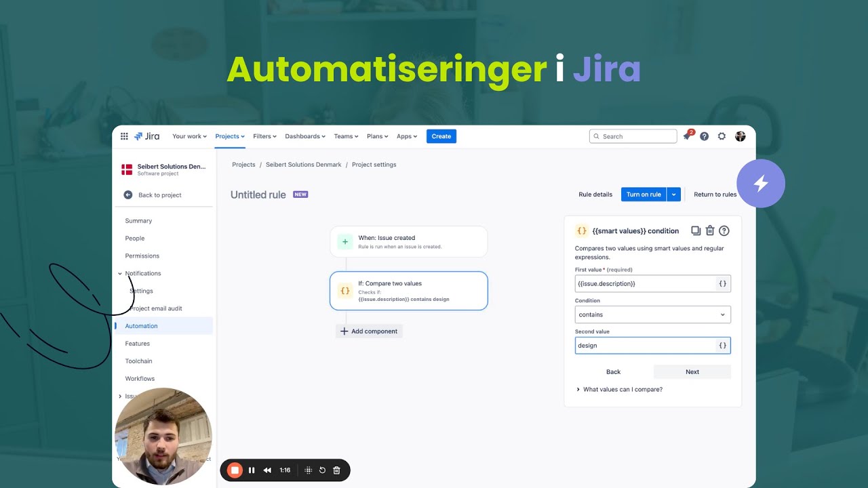Open Seibert Solutions Denmark breadcrumb link

pyautogui.click(x=304, y=165)
